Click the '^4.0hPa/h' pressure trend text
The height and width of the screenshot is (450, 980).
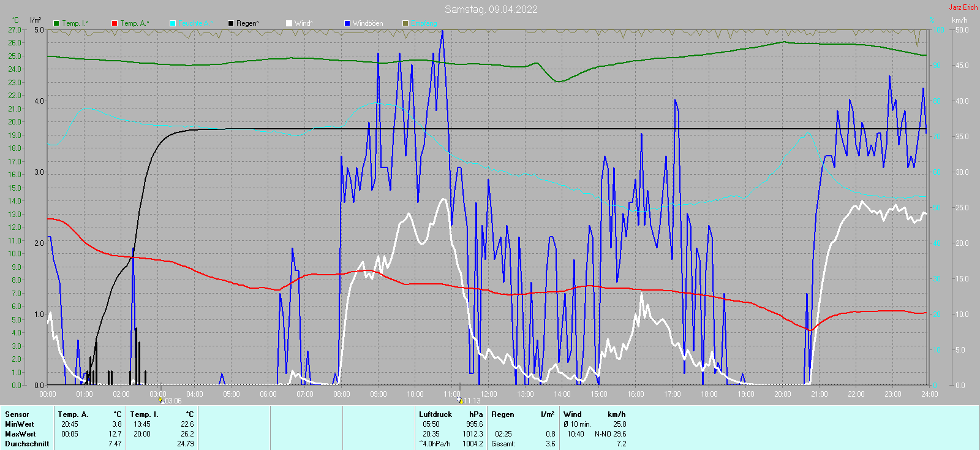435,444
